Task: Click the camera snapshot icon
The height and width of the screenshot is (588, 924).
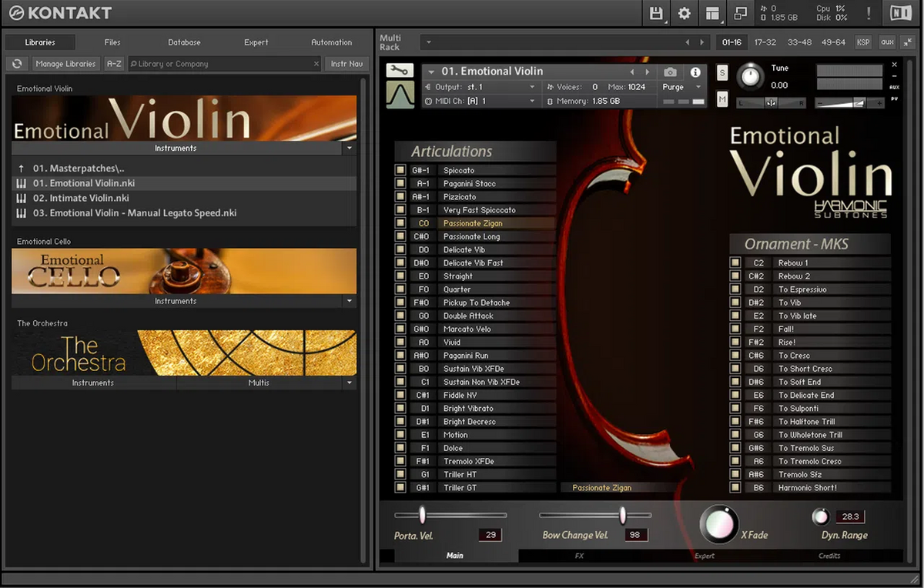Action: tap(670, 72)
